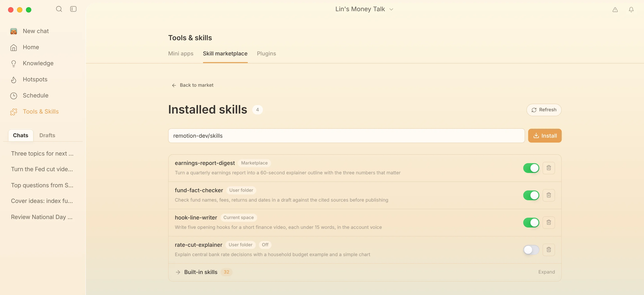Image resolution: width=644 pixels, height=295 pixels.
Task: Open Lin's Money Talk workspace dropdown
Action: 364,9
